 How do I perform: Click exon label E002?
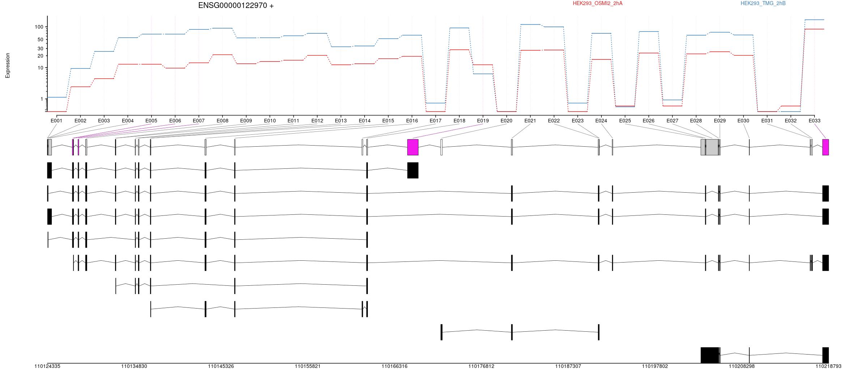(80, 121)
